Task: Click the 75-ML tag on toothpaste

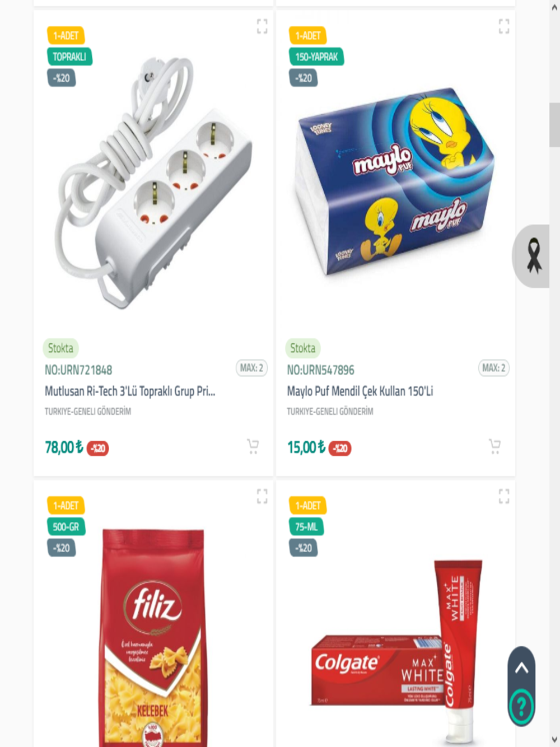Action: pyautogui.click(x=306, y=527)
